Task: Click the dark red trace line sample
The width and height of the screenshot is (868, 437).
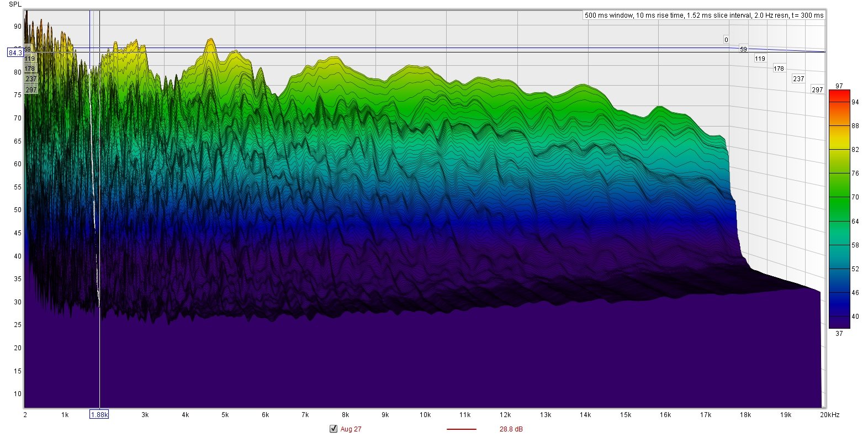Action: (461, 429)
